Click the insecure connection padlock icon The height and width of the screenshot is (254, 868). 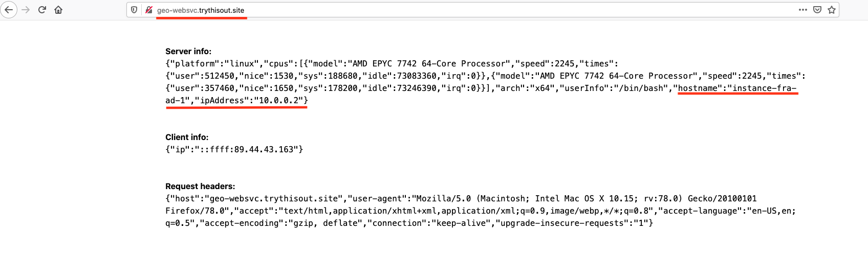click(x=148, y=10)
